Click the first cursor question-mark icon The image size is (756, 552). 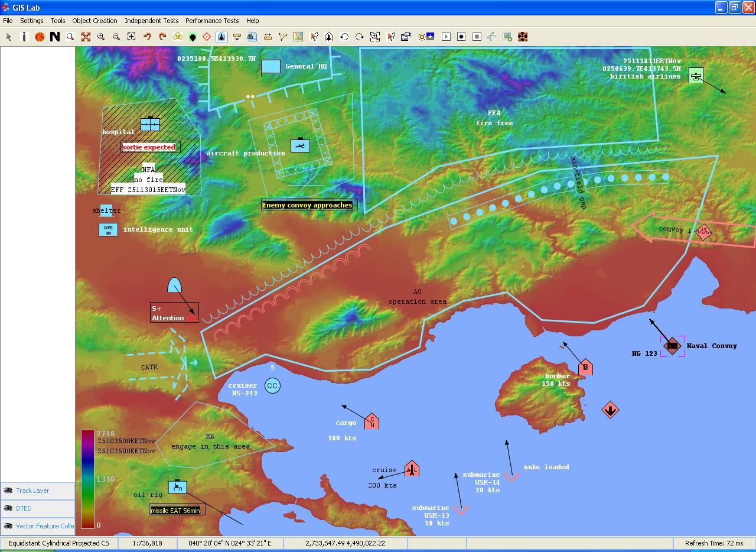pyautogui.click(x=314, y=37)
